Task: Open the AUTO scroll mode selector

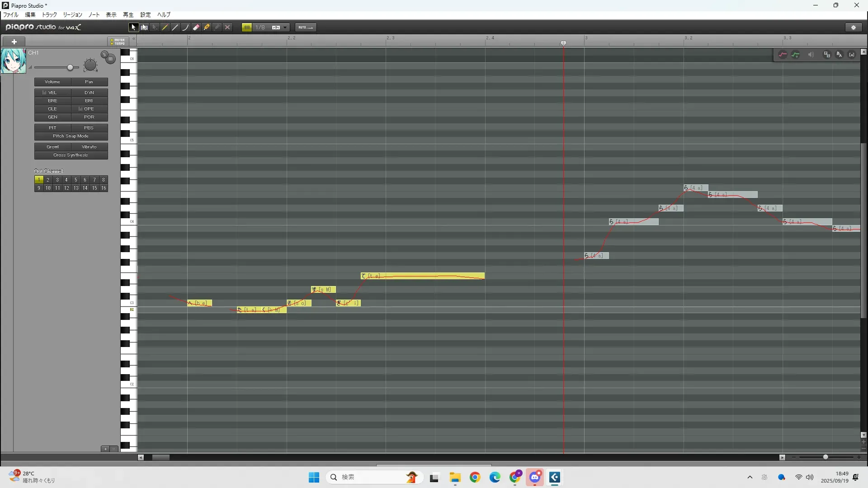Action: 306,28
